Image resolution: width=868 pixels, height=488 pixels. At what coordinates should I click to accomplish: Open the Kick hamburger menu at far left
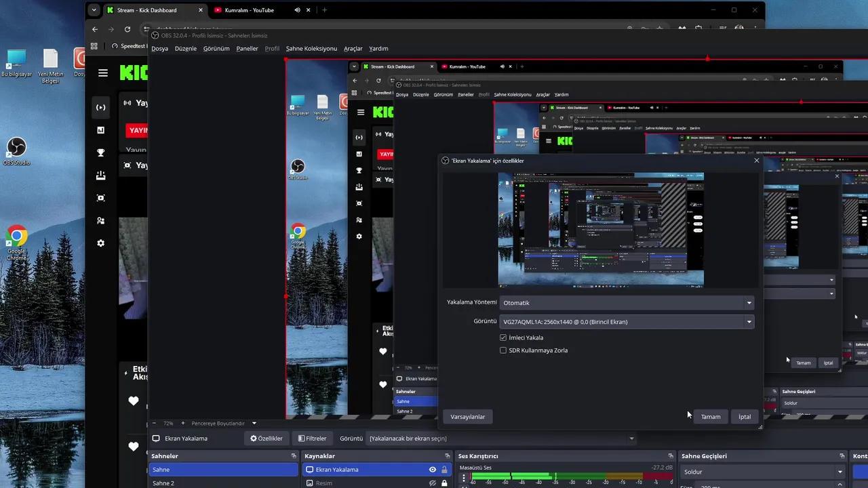[103, 73]
